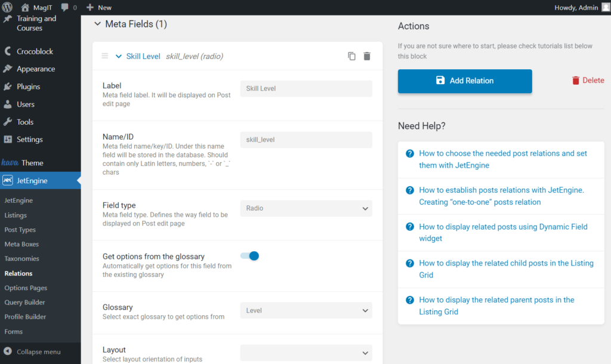Open the Field type Radio dropdown
The width and height of the screenshot is (611, 364).
point(306,208)
